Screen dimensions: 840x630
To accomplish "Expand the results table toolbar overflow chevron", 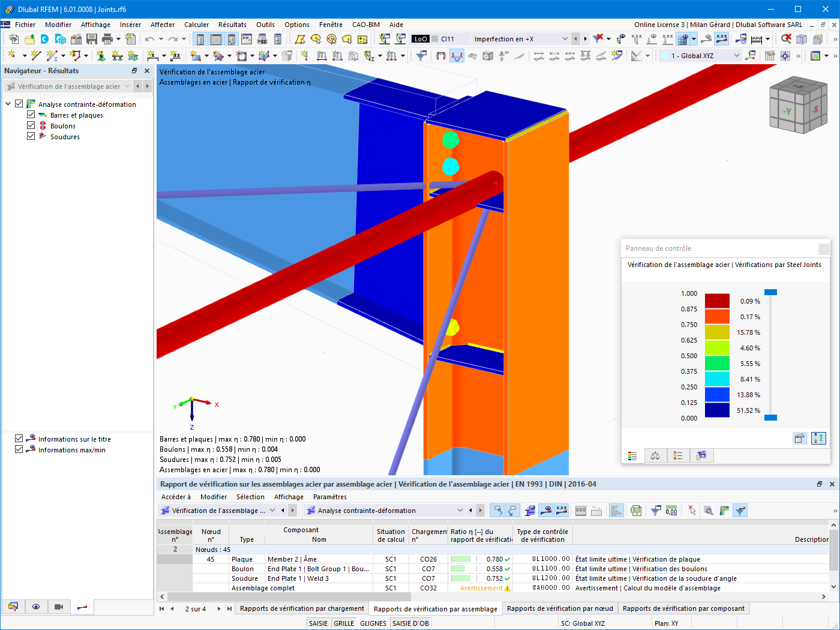I will [835, 511].
